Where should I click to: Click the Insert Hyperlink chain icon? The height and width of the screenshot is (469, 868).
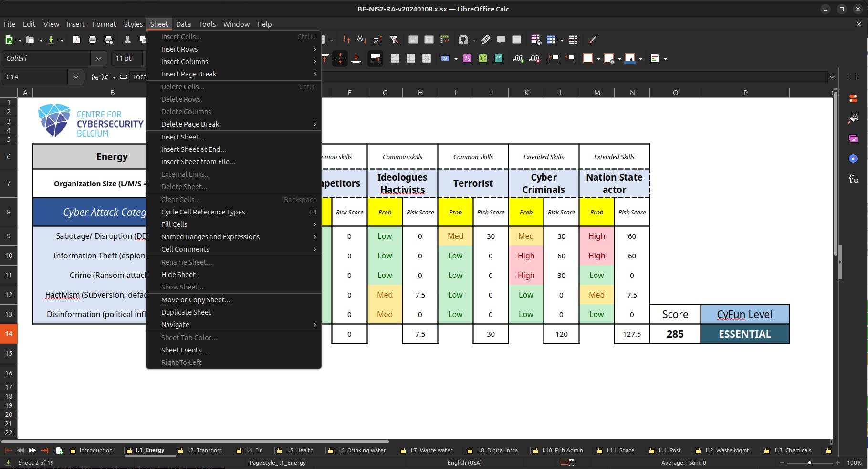tap(485, 40)
